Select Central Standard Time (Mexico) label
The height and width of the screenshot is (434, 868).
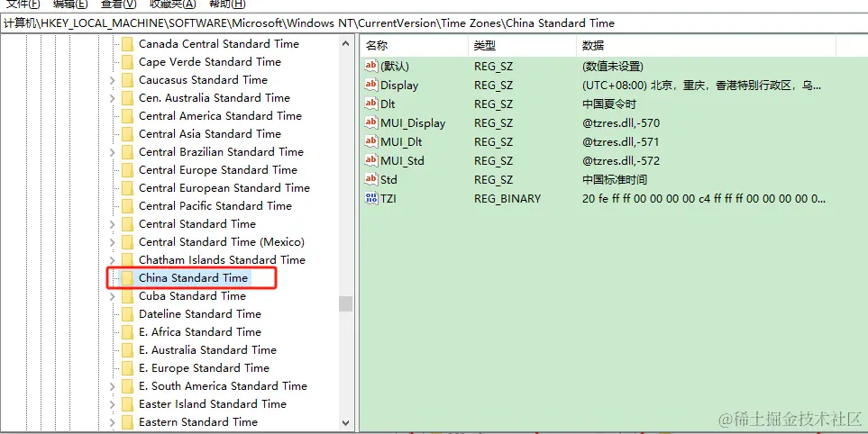coord(222,241)
